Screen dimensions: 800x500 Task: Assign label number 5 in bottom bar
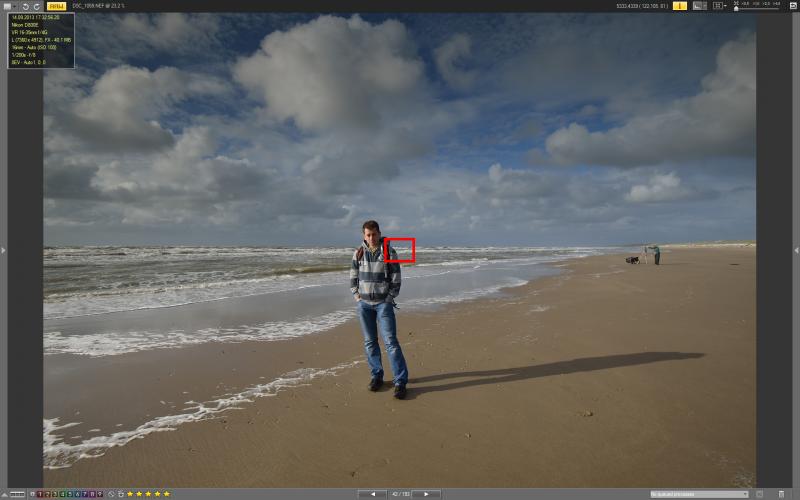70,494
